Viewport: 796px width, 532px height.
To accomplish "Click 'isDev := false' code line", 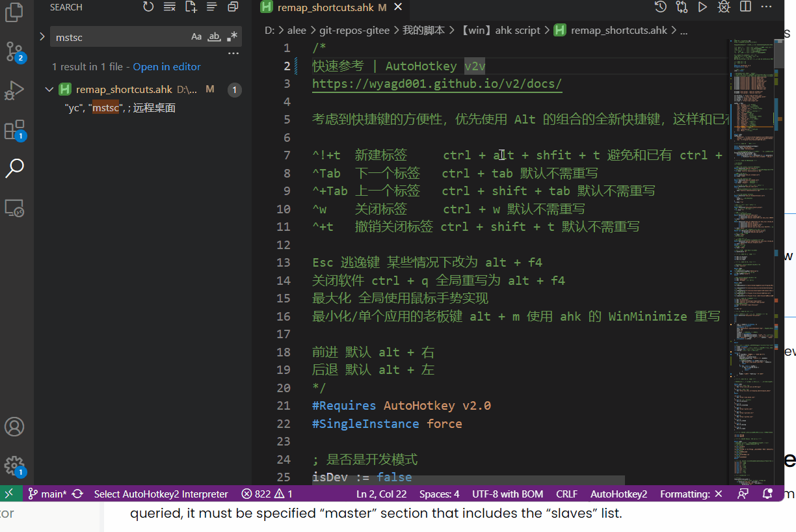I will tap(362, 477).
